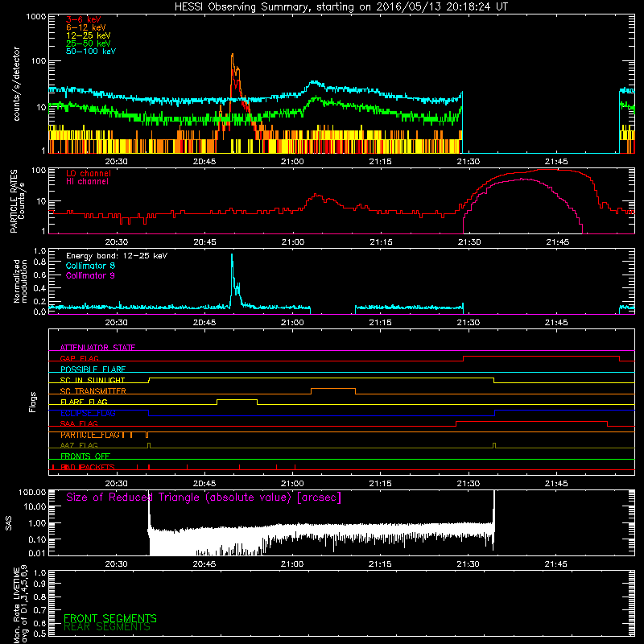
Task: Click the Normalized modulation axis label
Action: click(21, 281)
